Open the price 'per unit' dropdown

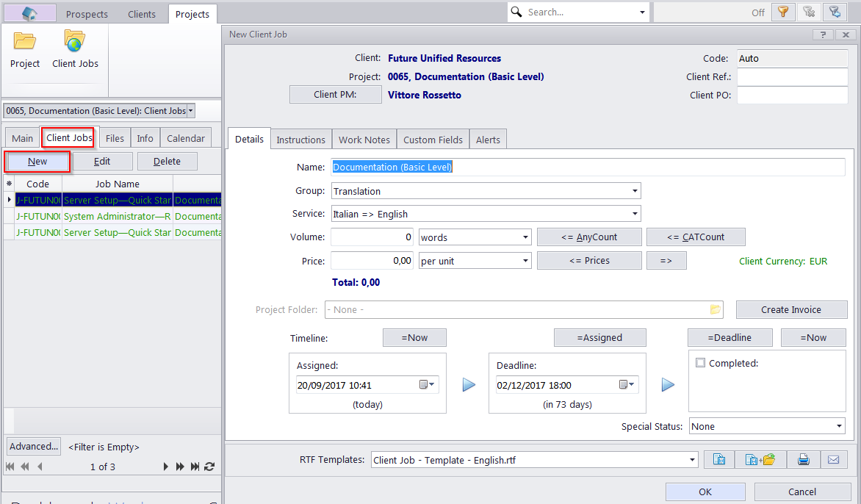pyautogui.click(x=525, y=261)
